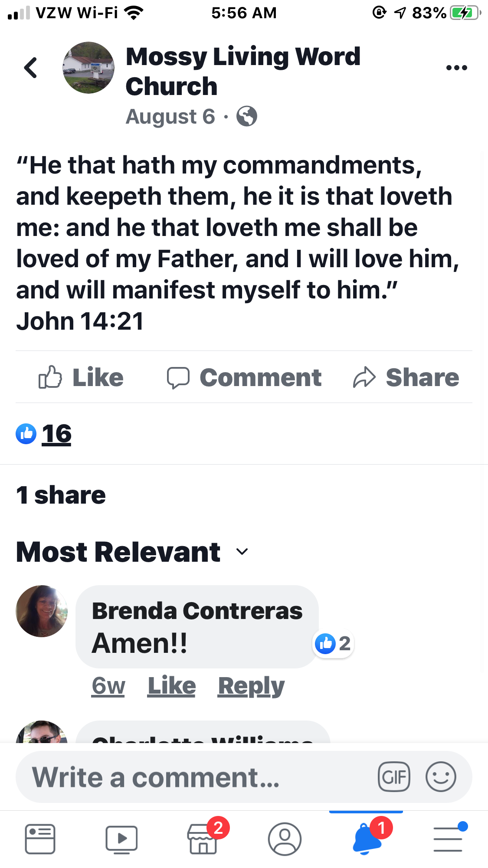
Task: Share the post
Action: (x=406, y=377)
